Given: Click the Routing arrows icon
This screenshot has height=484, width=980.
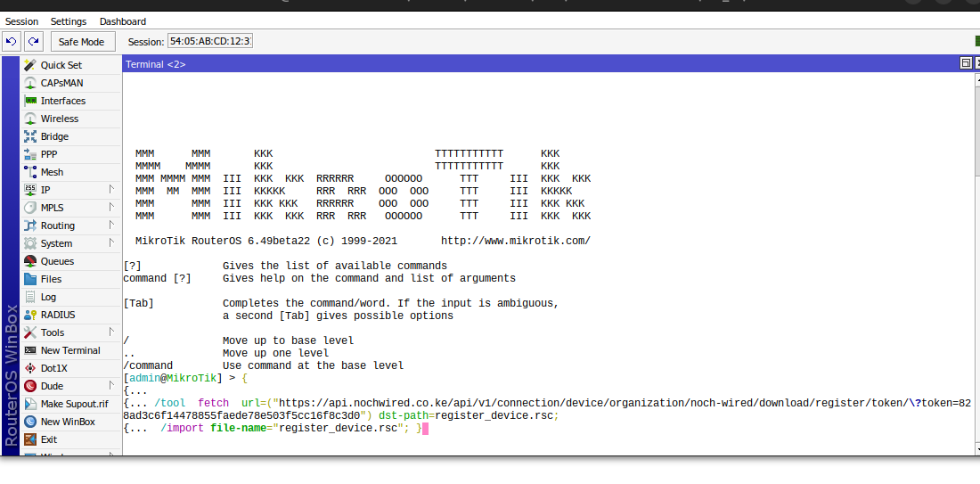Looking at the screenshot, I should pos(30,226).
